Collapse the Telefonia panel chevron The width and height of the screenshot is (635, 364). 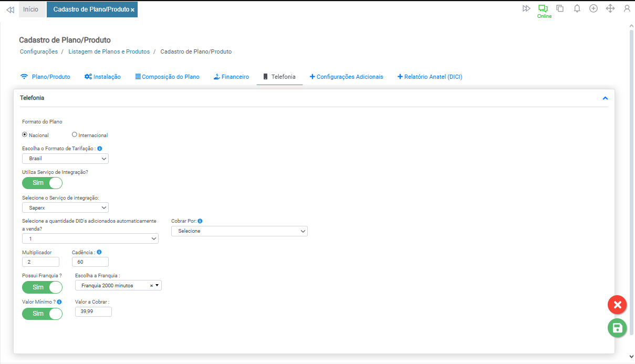(x=605, y=98)
